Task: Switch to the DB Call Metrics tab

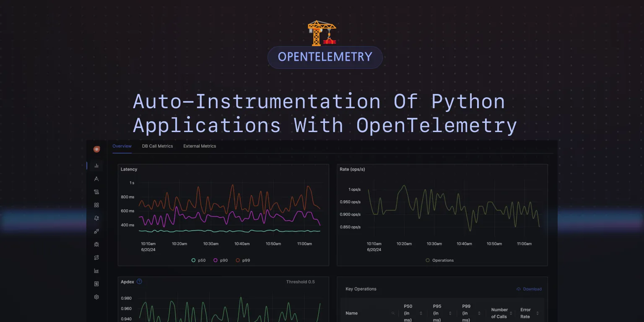Action: (158, 146)
